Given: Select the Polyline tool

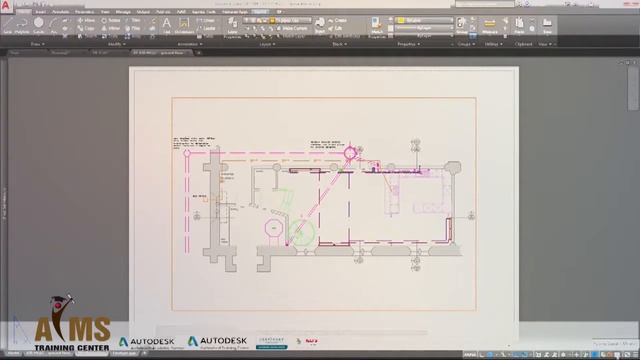Looking at the screenshot, I should (22, 25).
